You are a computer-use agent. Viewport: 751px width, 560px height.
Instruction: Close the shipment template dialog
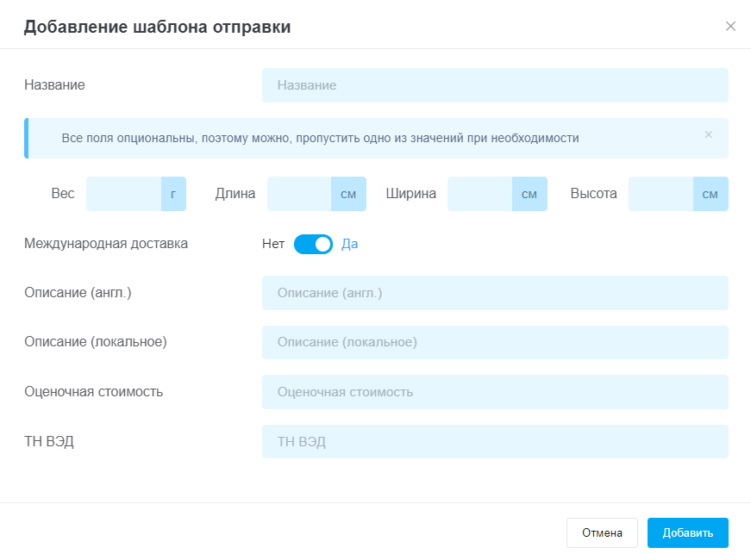tap(730, 27)
